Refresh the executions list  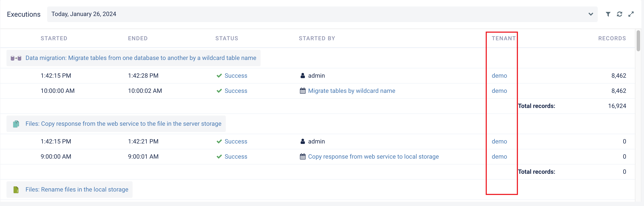tap(620, 14)
